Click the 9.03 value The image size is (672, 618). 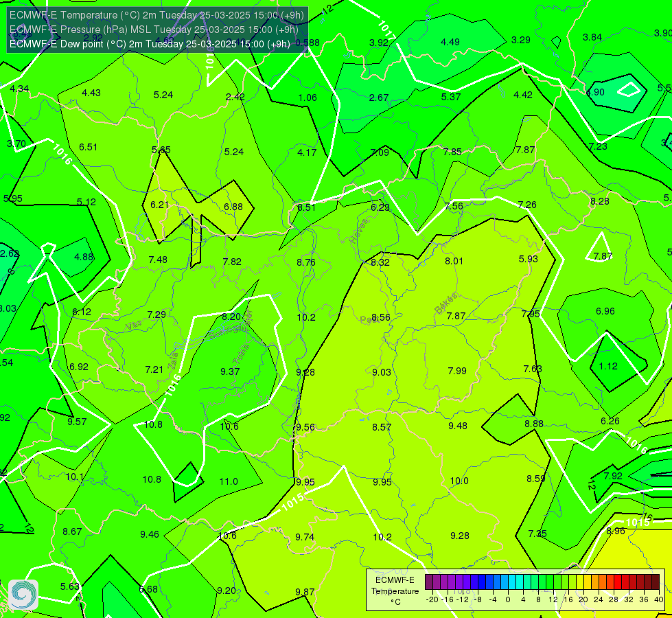[x=382, y=372]
